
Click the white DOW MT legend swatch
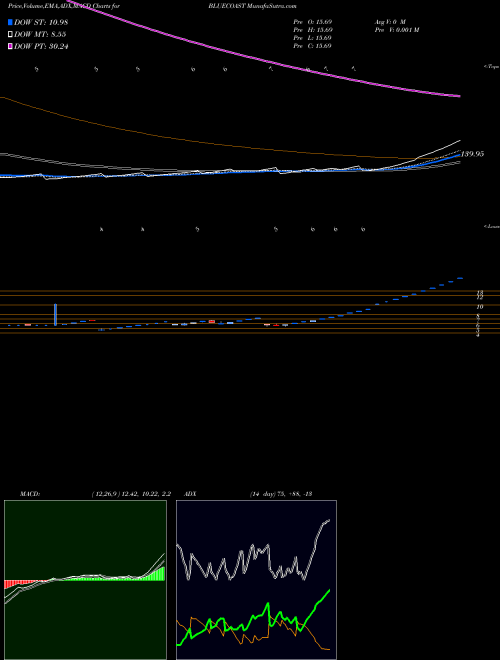point(10,35)
